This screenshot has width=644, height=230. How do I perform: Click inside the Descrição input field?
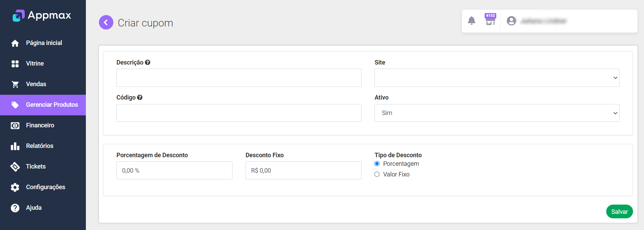pyautogui.click(x=239, y=78)
